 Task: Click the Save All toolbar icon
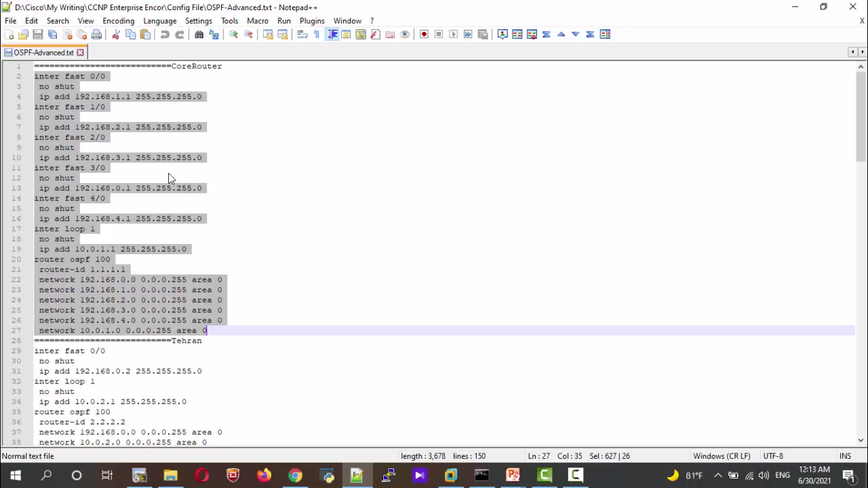click(52, 35)
